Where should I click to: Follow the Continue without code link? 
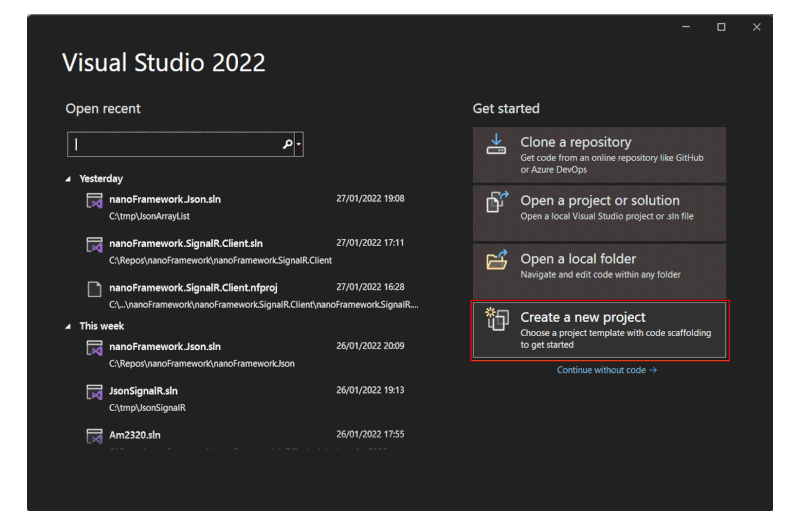(607, 370)
